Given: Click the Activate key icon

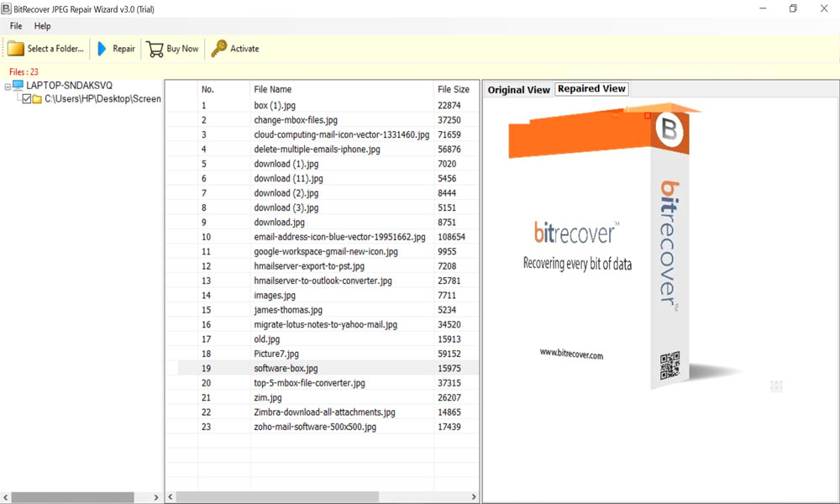Looking at the screenshot, I should [x=218, y=48].
